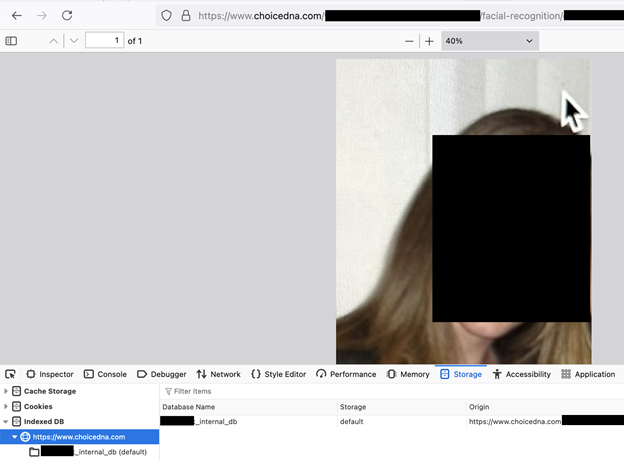Viewport: 624px width, 460px height.
Task: Select https://www.choicedna.com in storage tree
Action: coord(79,437)
